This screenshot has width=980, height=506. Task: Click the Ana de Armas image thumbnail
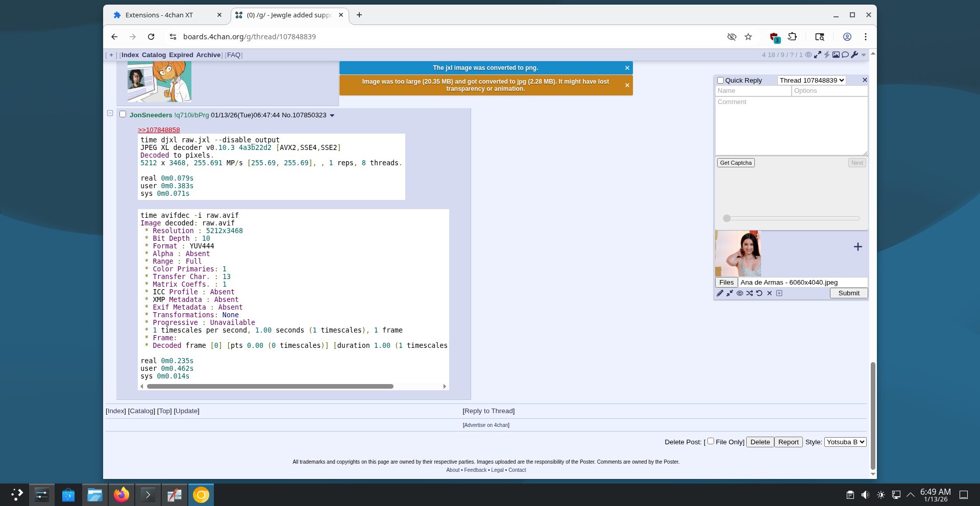pos(738,254)
